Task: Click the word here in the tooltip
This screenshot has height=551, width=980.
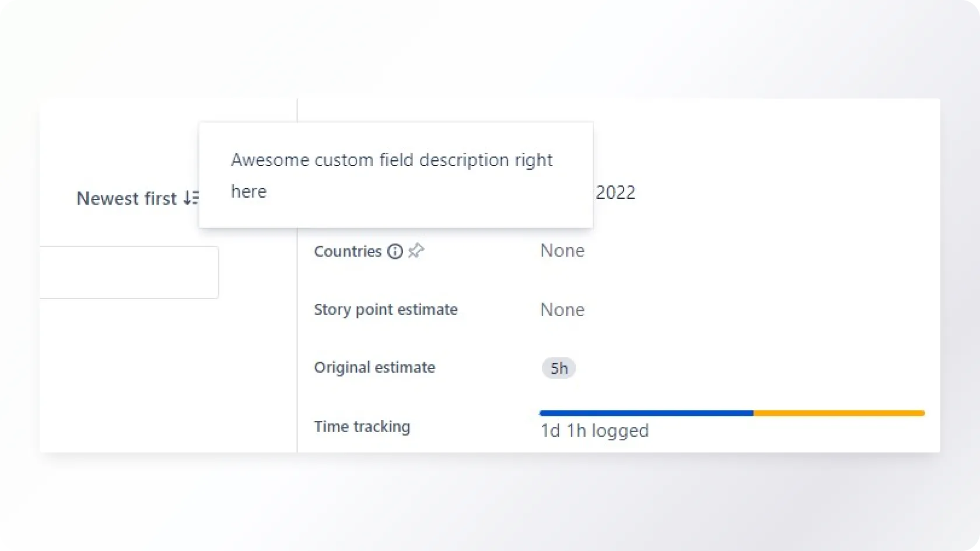Action: click(249, 192)
